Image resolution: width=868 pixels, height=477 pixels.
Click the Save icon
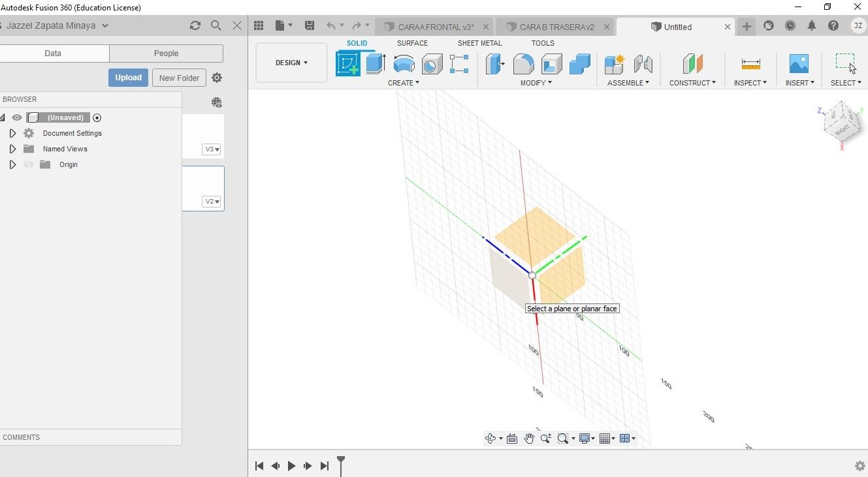pyautogui.click(x=310, y=25)
